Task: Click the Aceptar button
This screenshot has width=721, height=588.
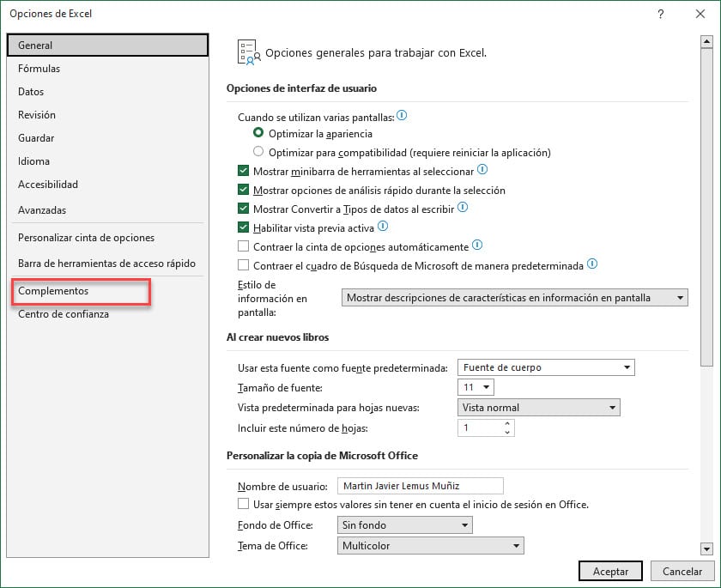Action: [x=610, y=571]
